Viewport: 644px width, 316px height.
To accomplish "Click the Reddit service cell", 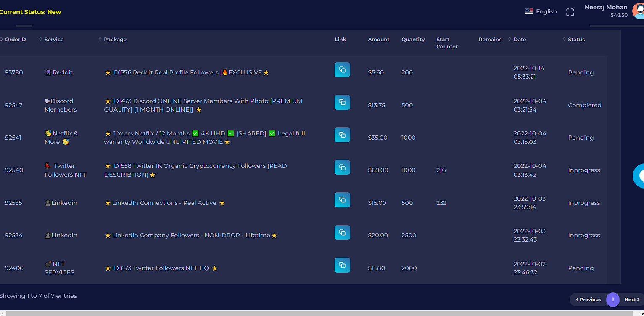I will 59,72.
